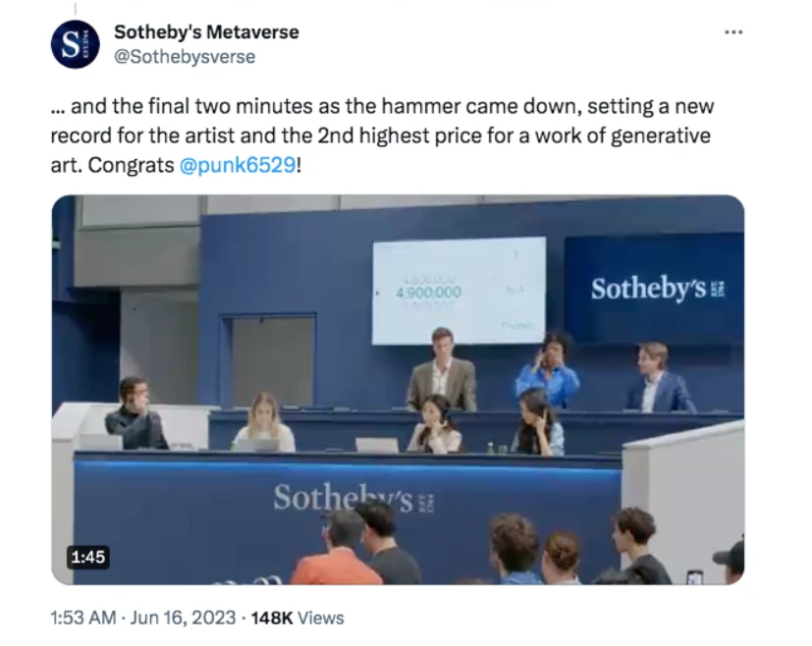Image resolution: width=812 pixels, height=646 pixels.
Task: Click the Sotheby's logo on front desk
Action: pos(353,498)
